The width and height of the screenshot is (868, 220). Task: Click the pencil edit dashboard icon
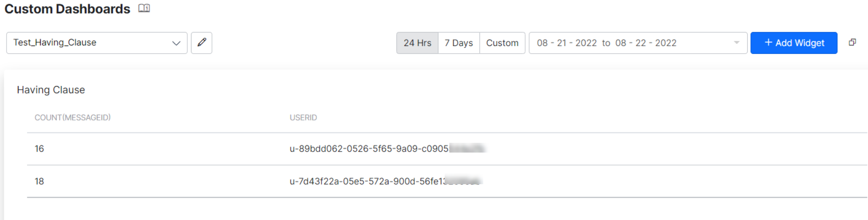(202, 43)
